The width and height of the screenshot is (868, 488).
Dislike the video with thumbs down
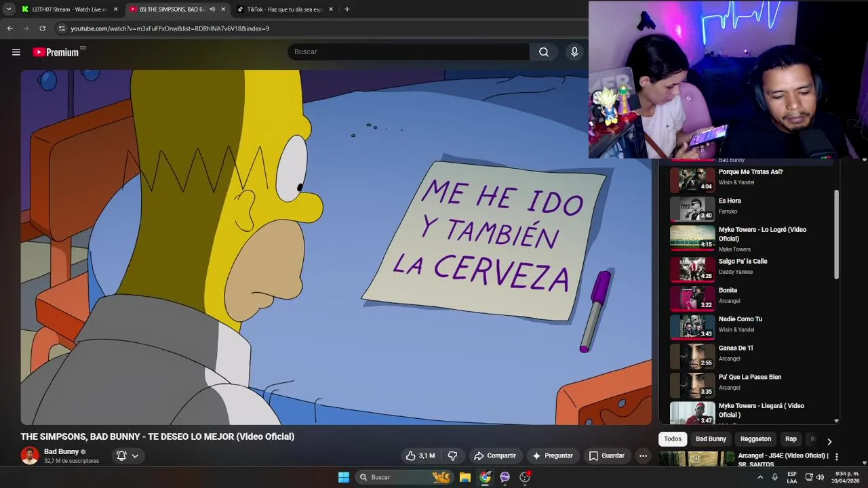[x=452, y=455]
